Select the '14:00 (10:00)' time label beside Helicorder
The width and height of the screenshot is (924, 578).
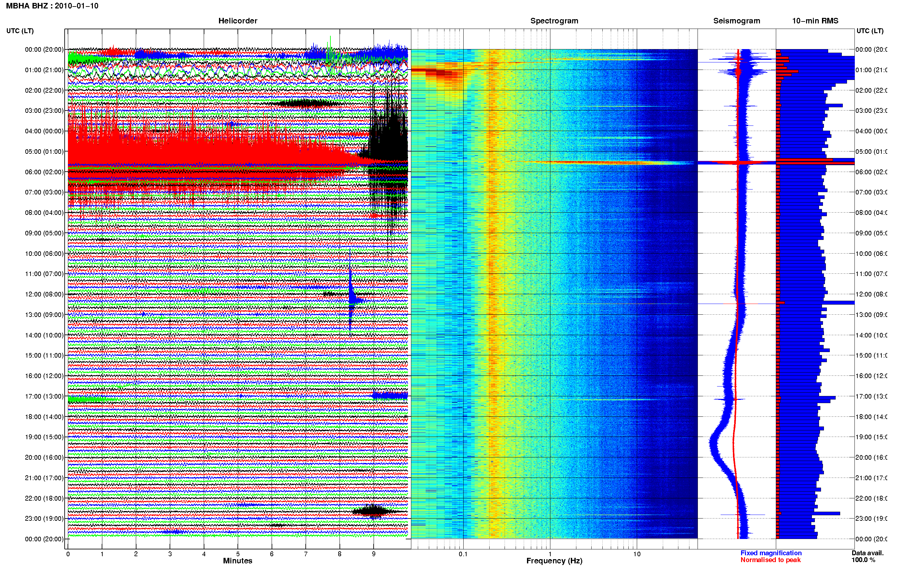pyautogui.click(x=44, y=335)
